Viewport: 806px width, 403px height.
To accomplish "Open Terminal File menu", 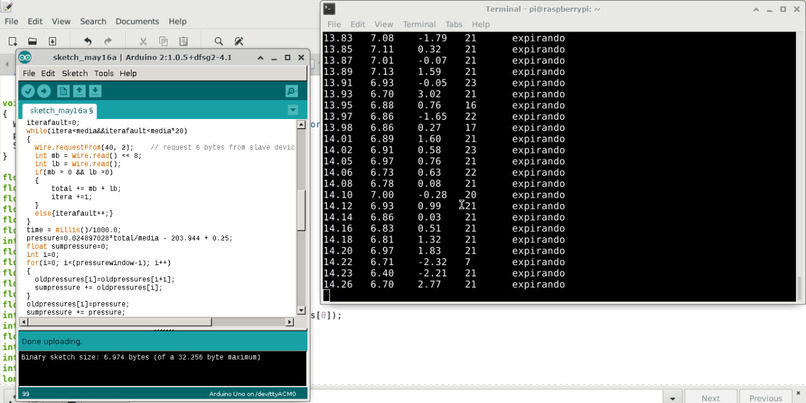I will (334, 24).
